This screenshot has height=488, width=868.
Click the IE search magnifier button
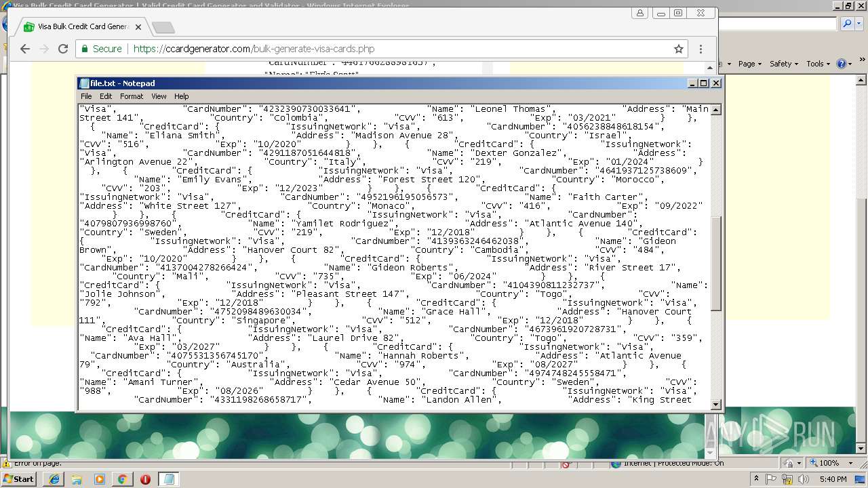click(847, 24)
